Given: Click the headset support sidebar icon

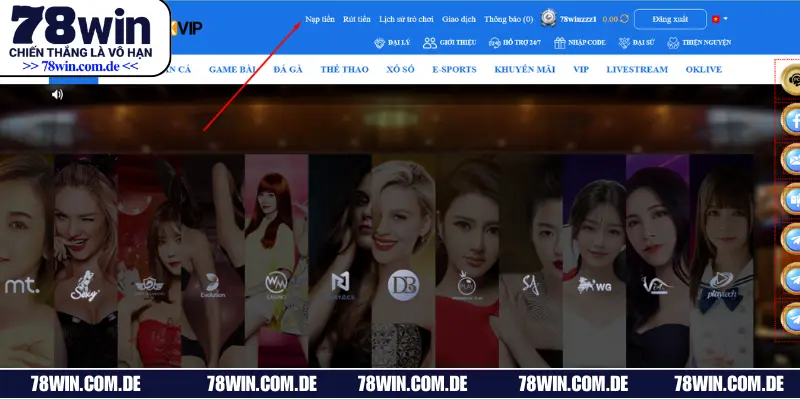Looking at the screenshot, I should coord(789,80).
